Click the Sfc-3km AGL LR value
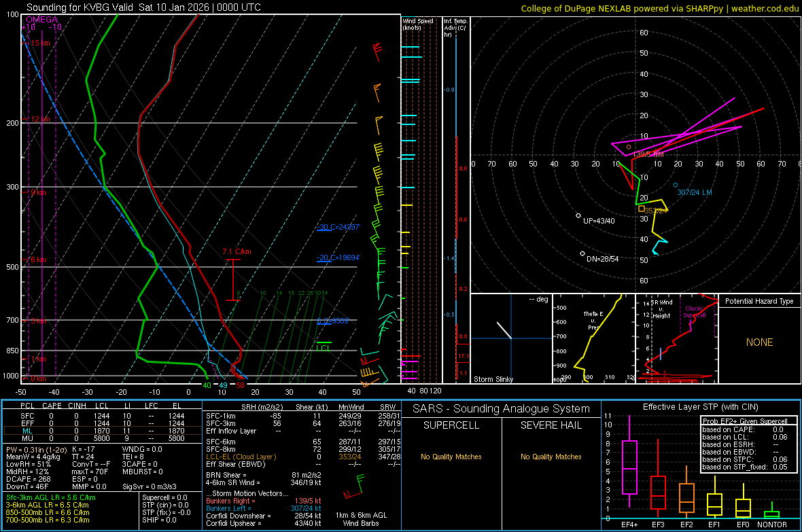The width and height of the screenshot is (802, 532). [51, 497]
